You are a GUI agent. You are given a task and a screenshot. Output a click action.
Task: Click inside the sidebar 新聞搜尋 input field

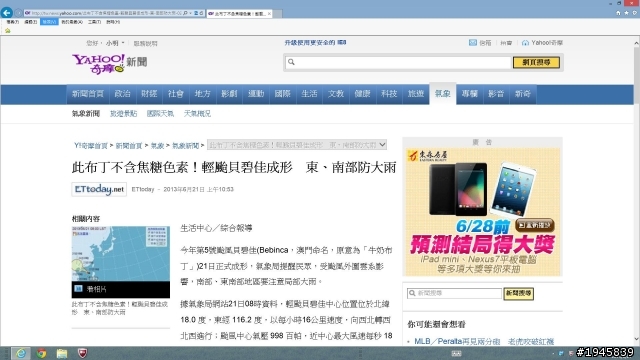pos(454,293)
